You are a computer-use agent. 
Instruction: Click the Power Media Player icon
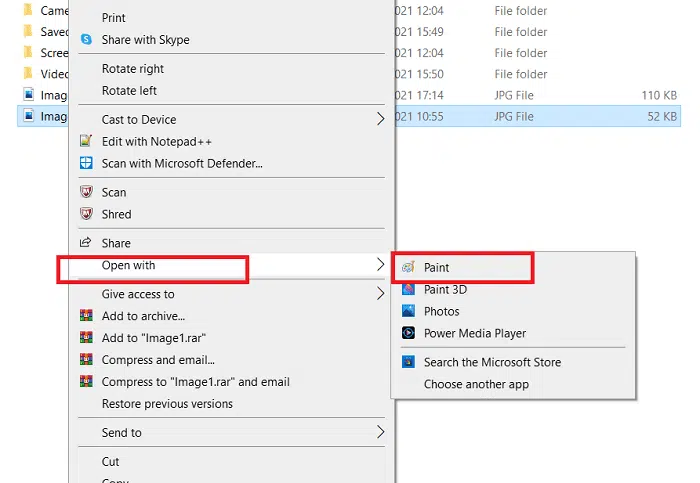coord(408,333)
